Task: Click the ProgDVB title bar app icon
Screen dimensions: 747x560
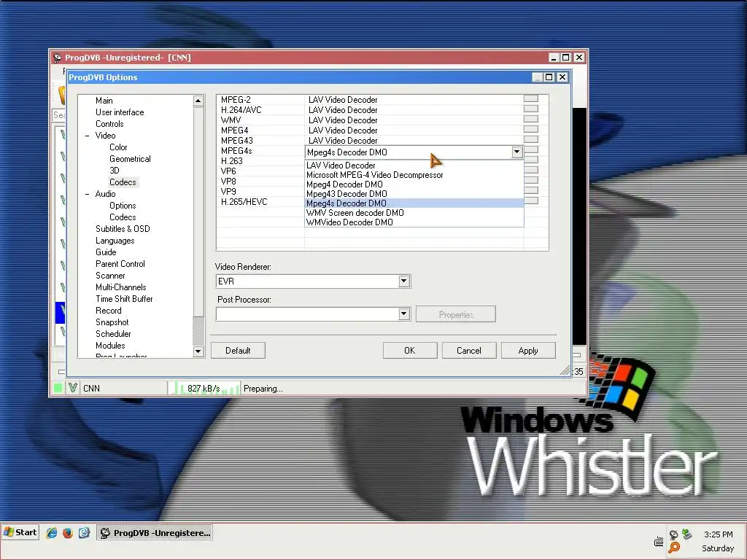Action: pyautogui.click(x=58, y=58)
